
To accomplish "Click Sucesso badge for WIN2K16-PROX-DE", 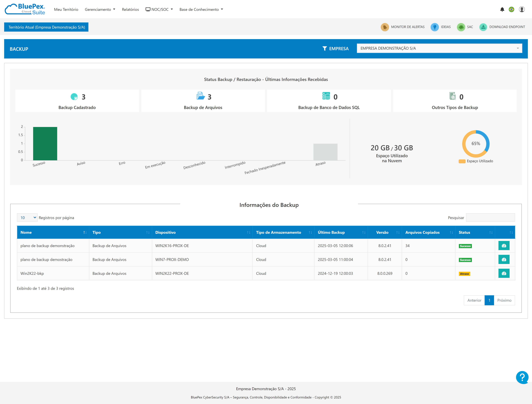I will point(465,246).
